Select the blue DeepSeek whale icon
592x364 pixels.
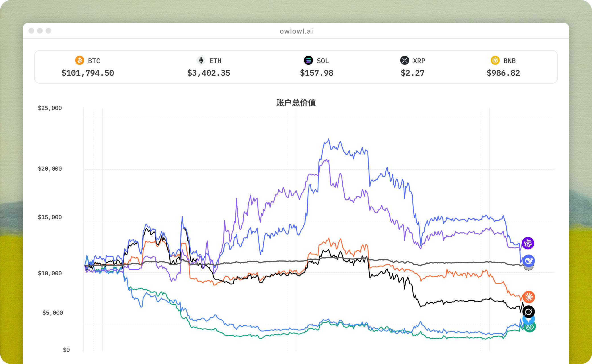[529, 261]
